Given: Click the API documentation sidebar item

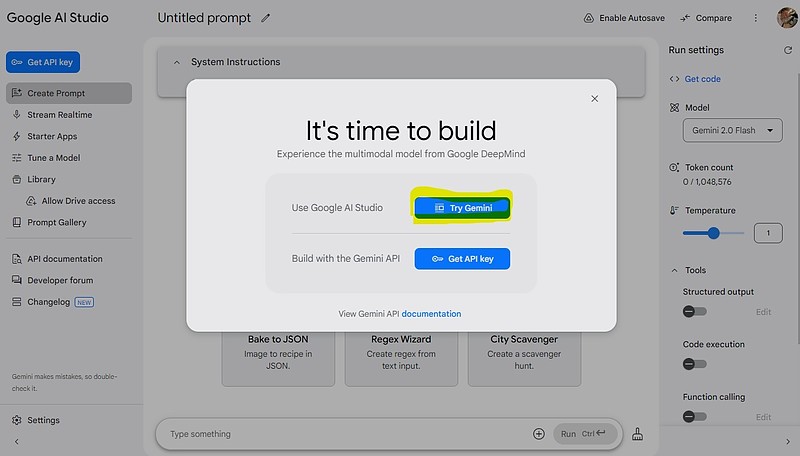Looking at the screenshot, I should 69,259.
